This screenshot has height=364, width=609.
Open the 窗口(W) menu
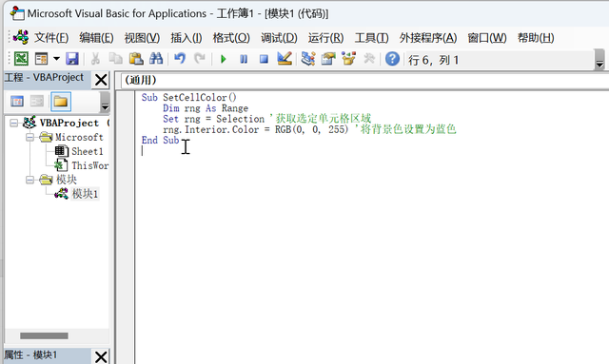pyautogui.click(x=487, y=38)
